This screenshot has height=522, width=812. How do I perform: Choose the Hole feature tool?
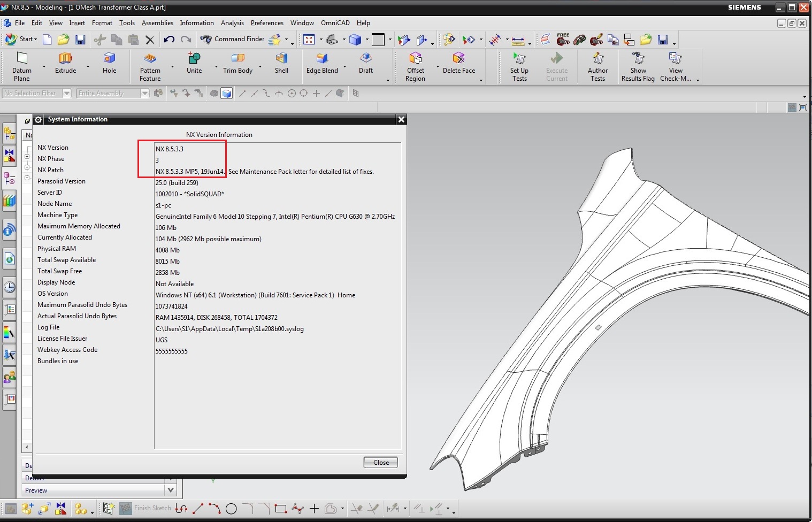[x=109, y=63]
